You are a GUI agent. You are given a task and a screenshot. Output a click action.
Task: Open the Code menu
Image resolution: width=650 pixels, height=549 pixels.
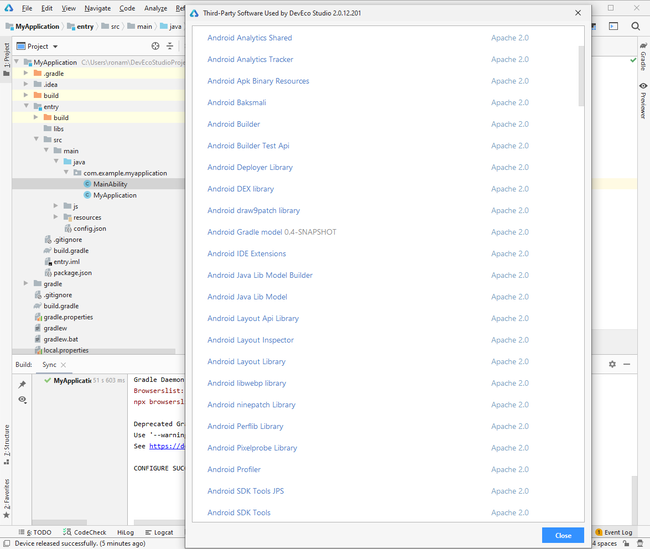[127, 8]
